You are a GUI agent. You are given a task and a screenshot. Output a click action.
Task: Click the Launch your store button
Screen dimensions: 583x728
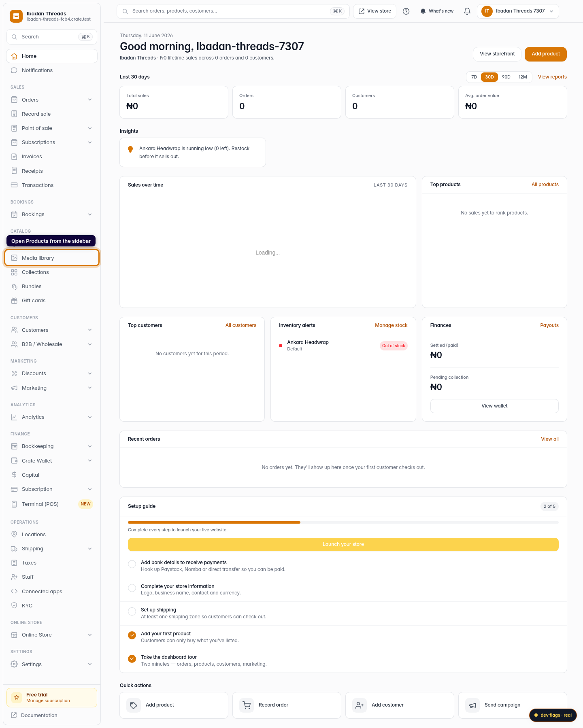pyautogui.click(x=343, y=544)
